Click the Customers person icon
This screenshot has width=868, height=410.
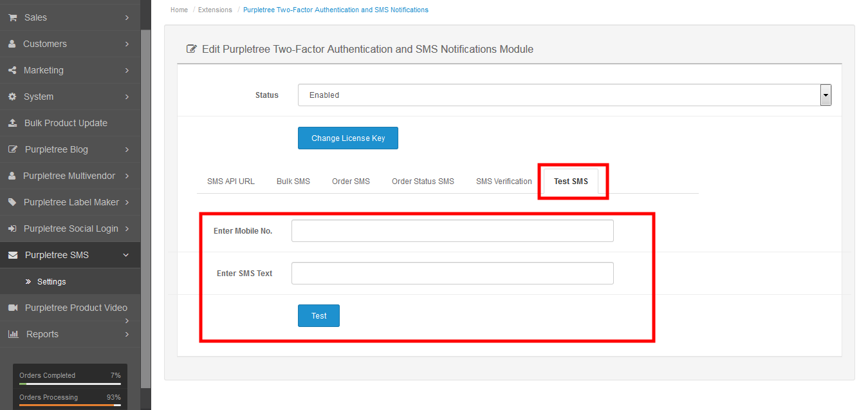pyautogui.click(x=12, y=44)
